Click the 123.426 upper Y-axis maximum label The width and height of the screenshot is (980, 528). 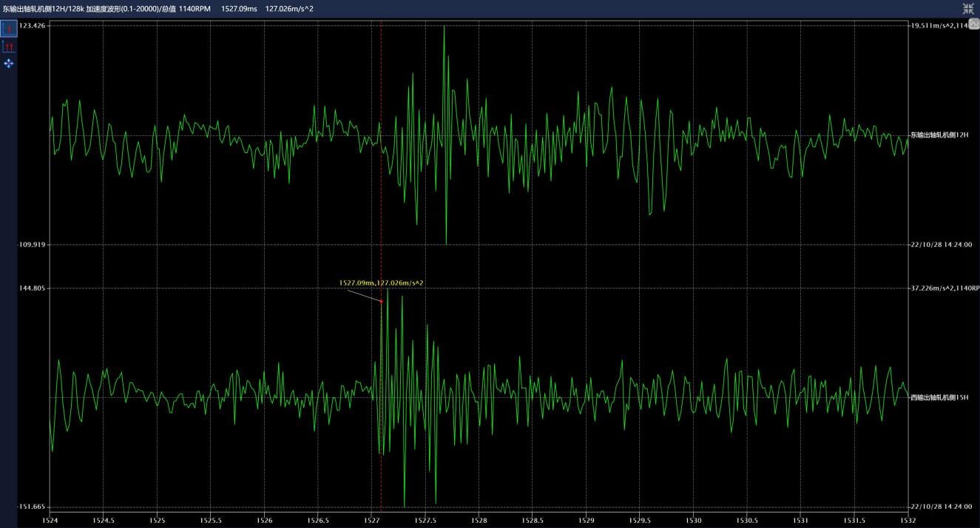[31, 26]
